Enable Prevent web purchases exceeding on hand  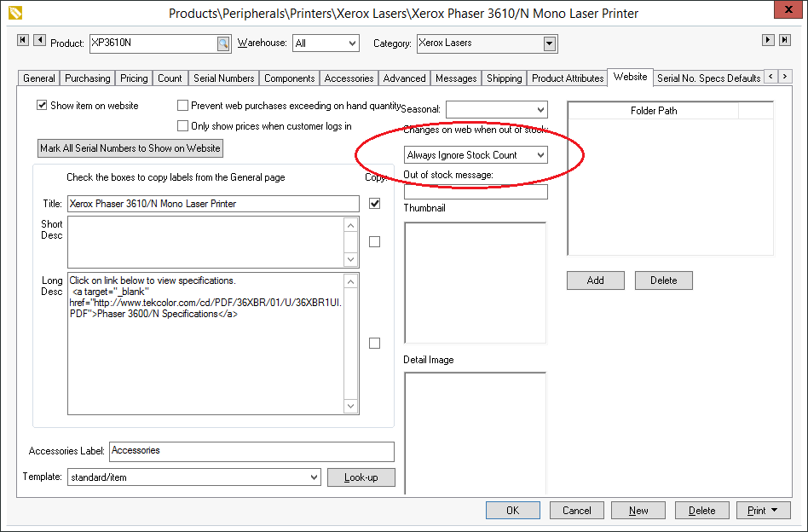pyautogui.click(x=183, y=106)
